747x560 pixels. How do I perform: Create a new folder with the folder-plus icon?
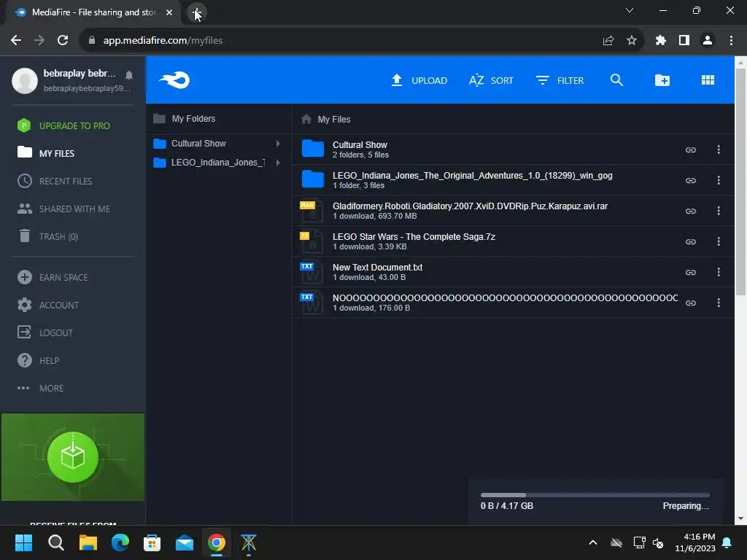point(662,80)
